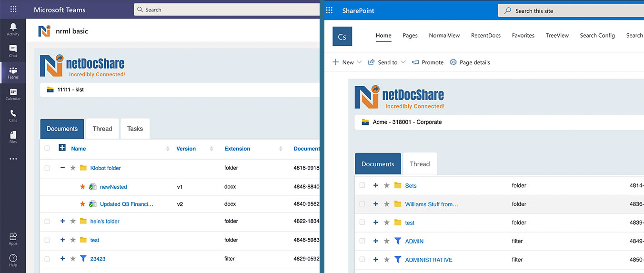The width and height of the screenshot is (644, 273).
Task: Check the test row checkbox in Teams
Action: [47, 240]
